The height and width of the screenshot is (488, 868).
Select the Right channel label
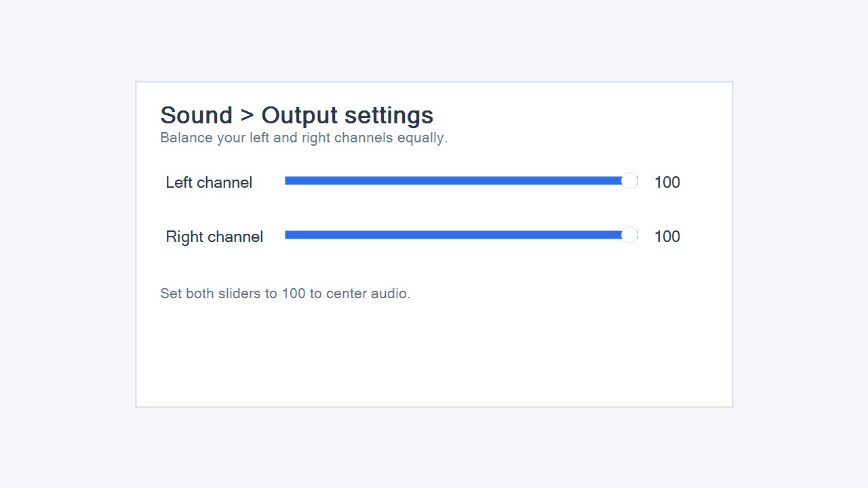(214, 237)
